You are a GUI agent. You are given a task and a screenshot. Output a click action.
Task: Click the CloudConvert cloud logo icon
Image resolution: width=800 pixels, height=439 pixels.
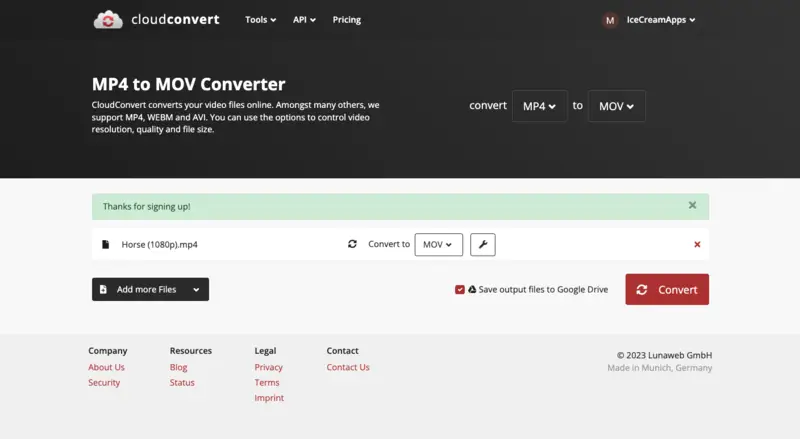(x=108, y=20)
